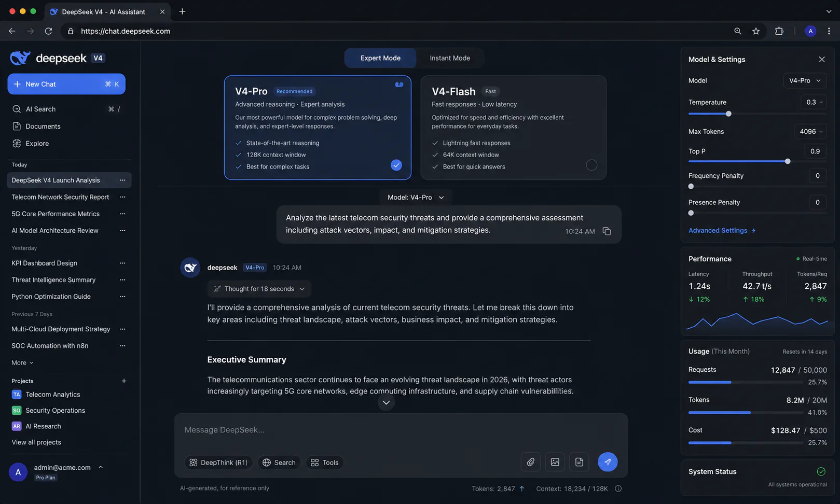840x504 pixels.
Task: Open options for SOC Automation with n8n
Action: tap(122, 346)
